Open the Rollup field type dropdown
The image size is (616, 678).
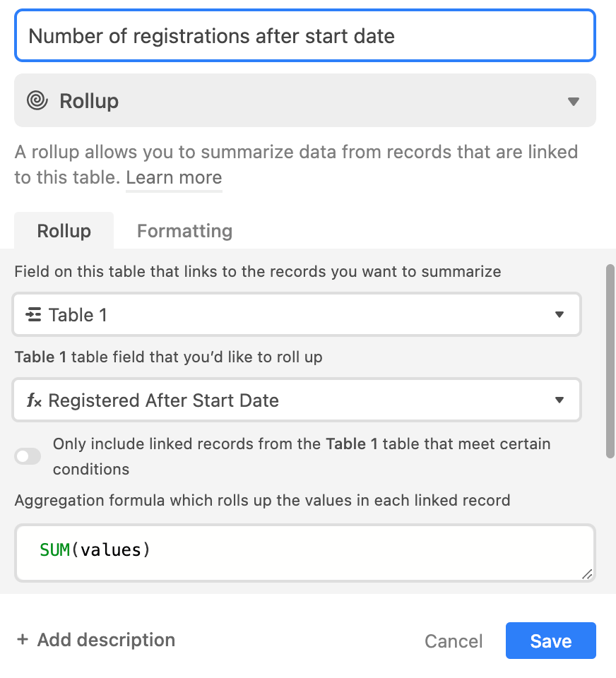click(x=305, y=101)
